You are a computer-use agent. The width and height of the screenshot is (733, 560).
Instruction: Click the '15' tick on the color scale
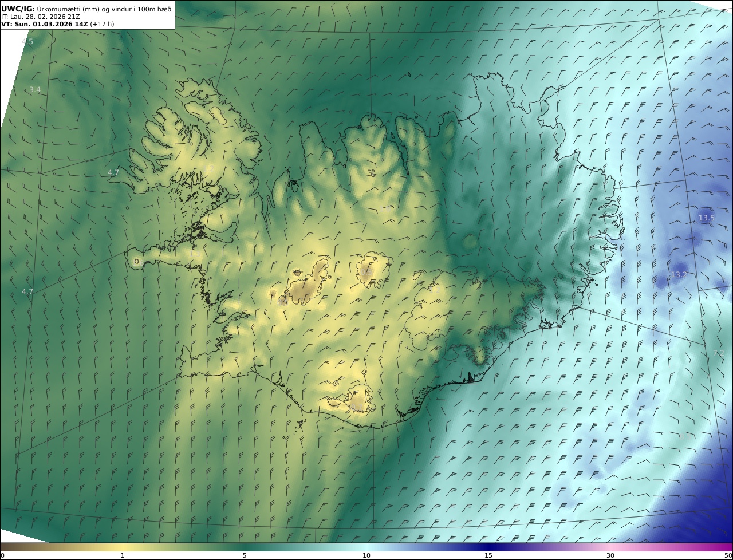pyautogui.click(x=488, y=555)
